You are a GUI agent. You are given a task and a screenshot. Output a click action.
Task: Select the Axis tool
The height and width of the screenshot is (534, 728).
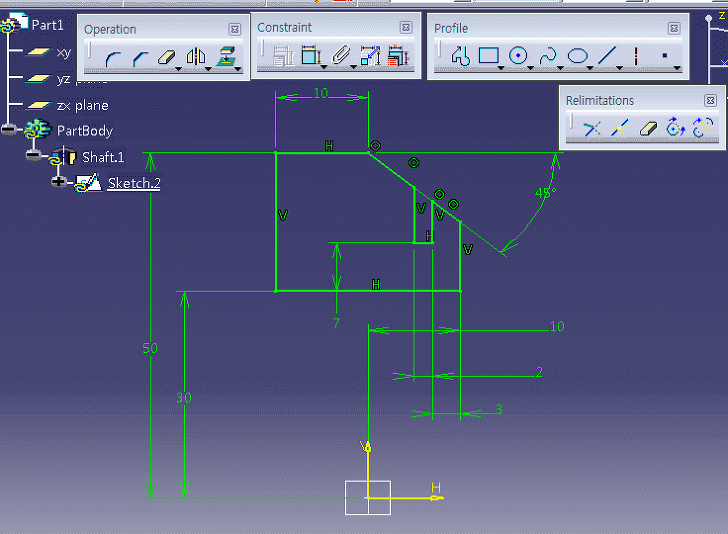tap(636, 56)
